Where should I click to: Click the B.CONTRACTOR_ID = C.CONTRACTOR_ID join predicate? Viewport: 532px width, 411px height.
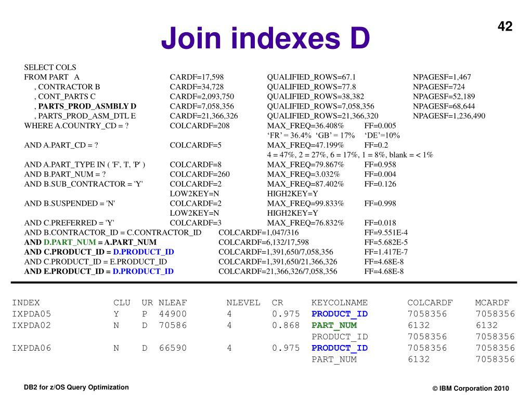[113, 233]
